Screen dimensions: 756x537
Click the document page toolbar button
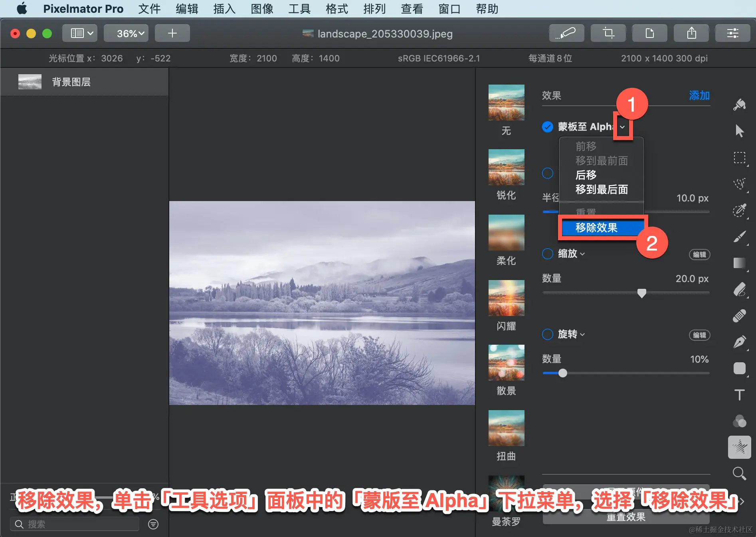coord(650,33)
